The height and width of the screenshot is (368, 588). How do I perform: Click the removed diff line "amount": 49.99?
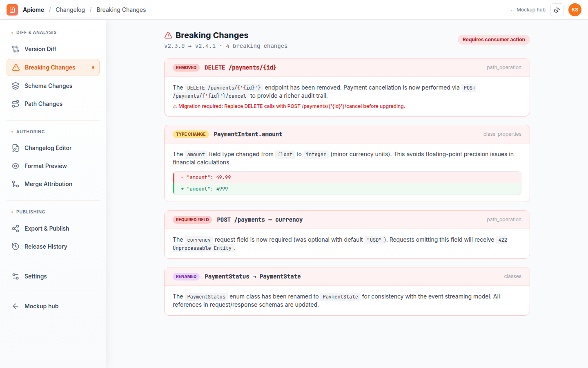(x=347, y=177)
